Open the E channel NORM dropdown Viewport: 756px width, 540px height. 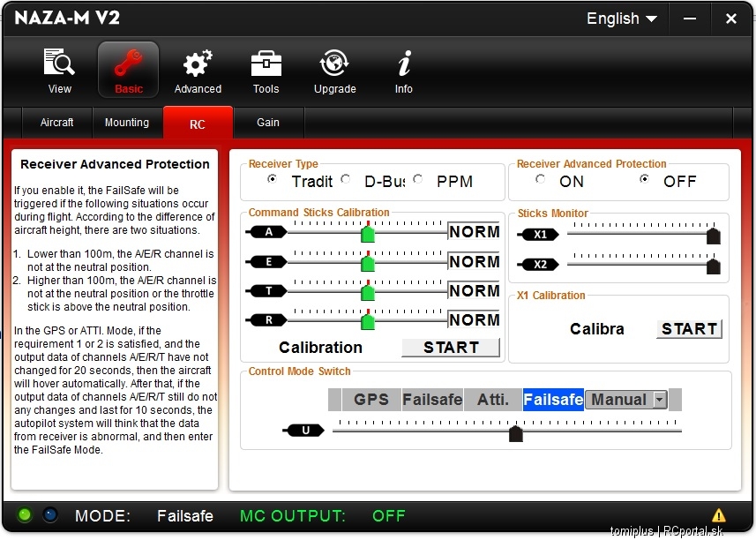474,262
